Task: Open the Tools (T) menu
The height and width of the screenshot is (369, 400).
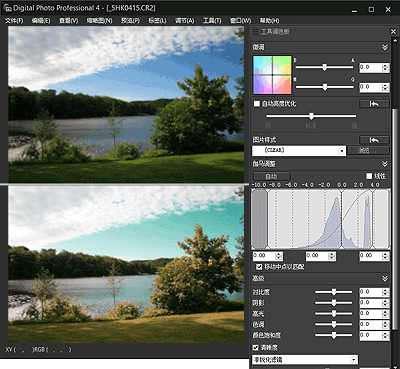Action: pyautogui.click(x=212, y=21)
